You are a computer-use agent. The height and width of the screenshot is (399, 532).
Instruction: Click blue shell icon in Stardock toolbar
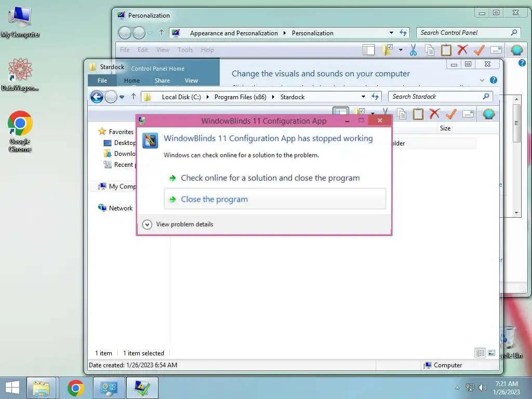tap(488, 114)
